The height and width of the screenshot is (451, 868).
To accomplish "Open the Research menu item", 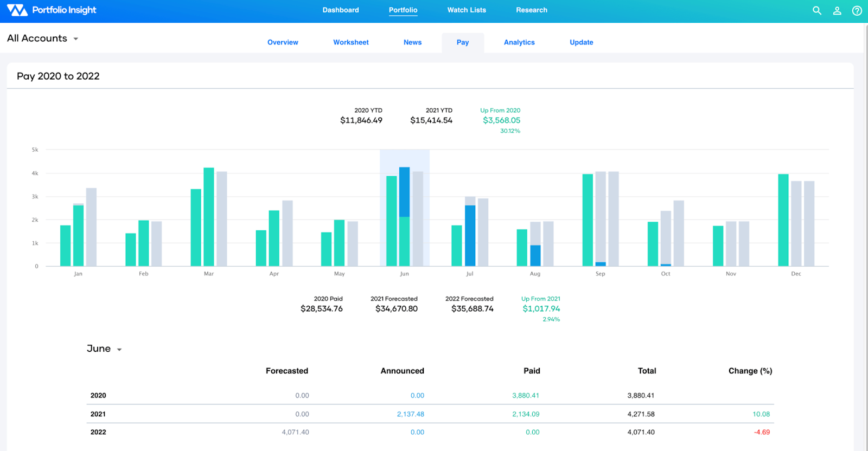I will tap(531, 10).
